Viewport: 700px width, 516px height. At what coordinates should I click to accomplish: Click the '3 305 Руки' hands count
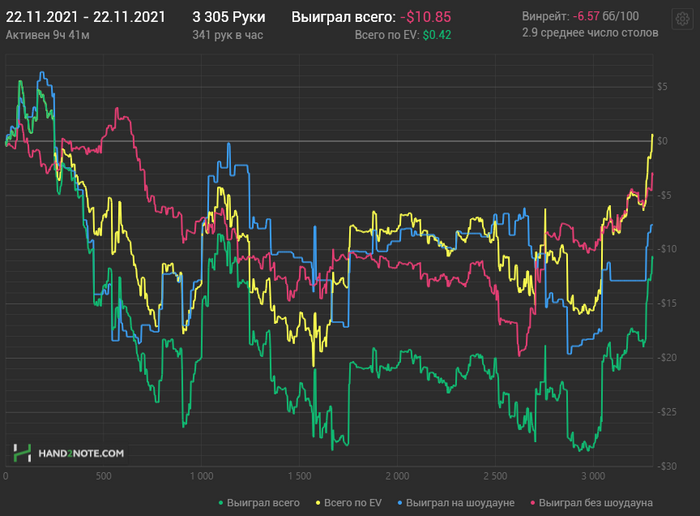coord(229,17)
